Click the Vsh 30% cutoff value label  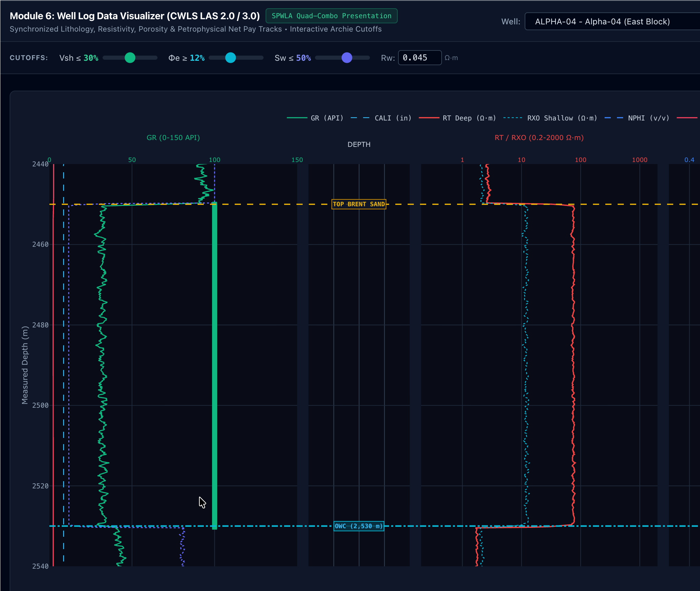pos(91,58)
